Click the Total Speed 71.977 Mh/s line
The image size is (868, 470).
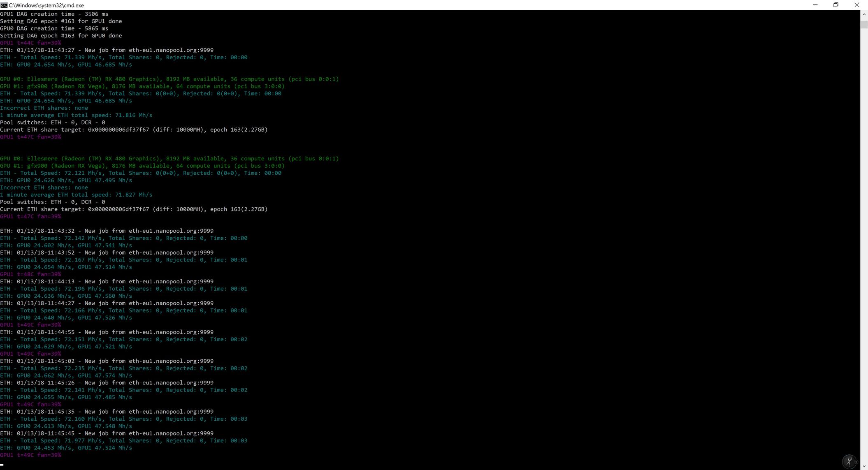[x=123, y=441]
